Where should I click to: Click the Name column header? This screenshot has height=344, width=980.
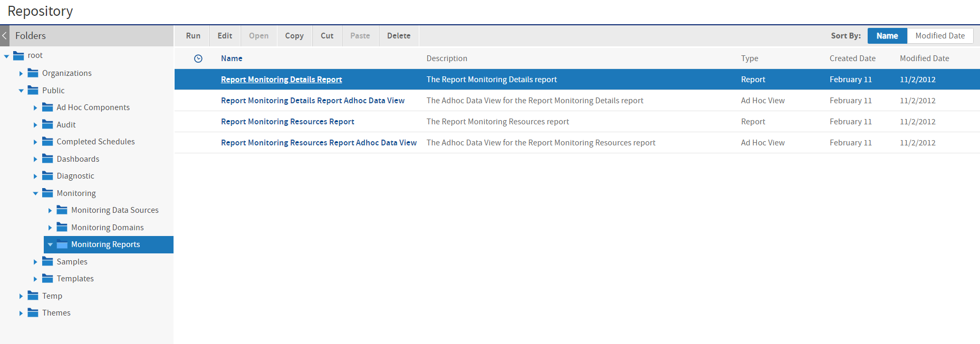232,58
